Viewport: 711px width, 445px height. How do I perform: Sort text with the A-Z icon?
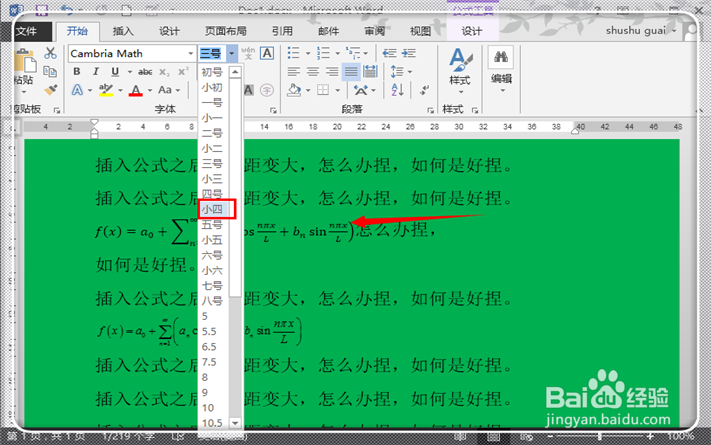click(x=397, y=90)
